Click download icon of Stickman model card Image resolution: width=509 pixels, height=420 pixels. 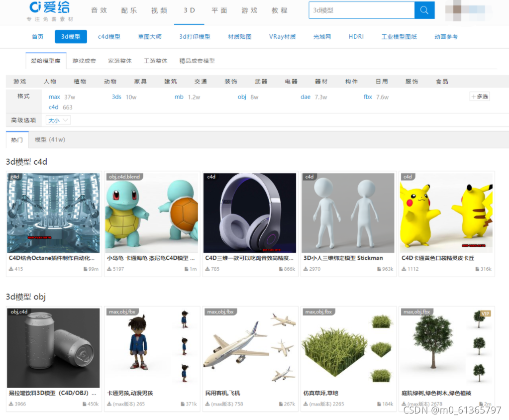pyautogui.click(x=306, y=269)
